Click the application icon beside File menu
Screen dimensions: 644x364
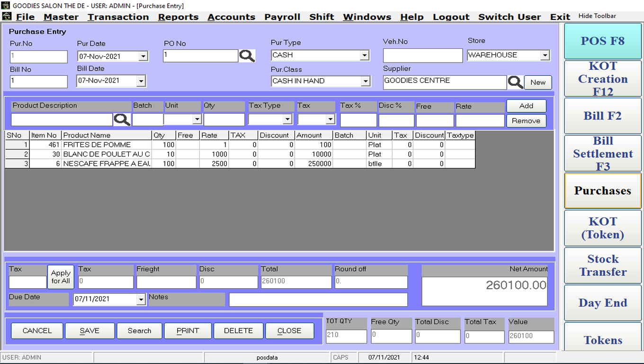tap(7, 16)
